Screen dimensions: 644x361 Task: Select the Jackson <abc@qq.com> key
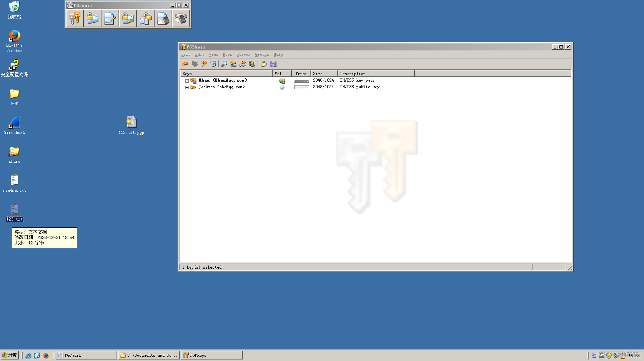221,87
